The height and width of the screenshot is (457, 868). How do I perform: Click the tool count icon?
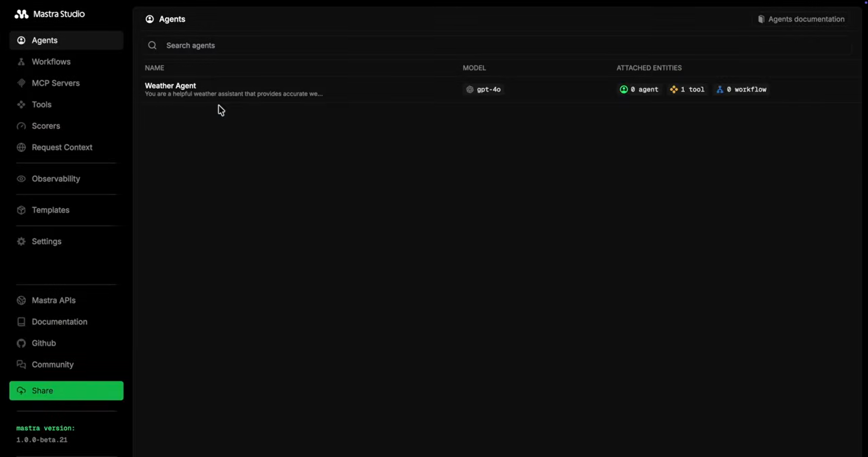click(x=674, y=89)
